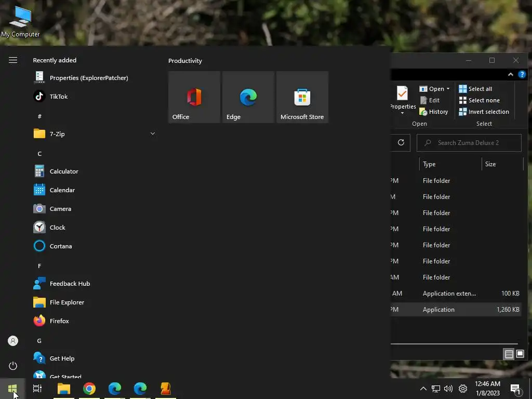Launch Google Chrome from taskbar
Image resolution: width=532 pixels, height=399 pixels.
pos(89,389)
